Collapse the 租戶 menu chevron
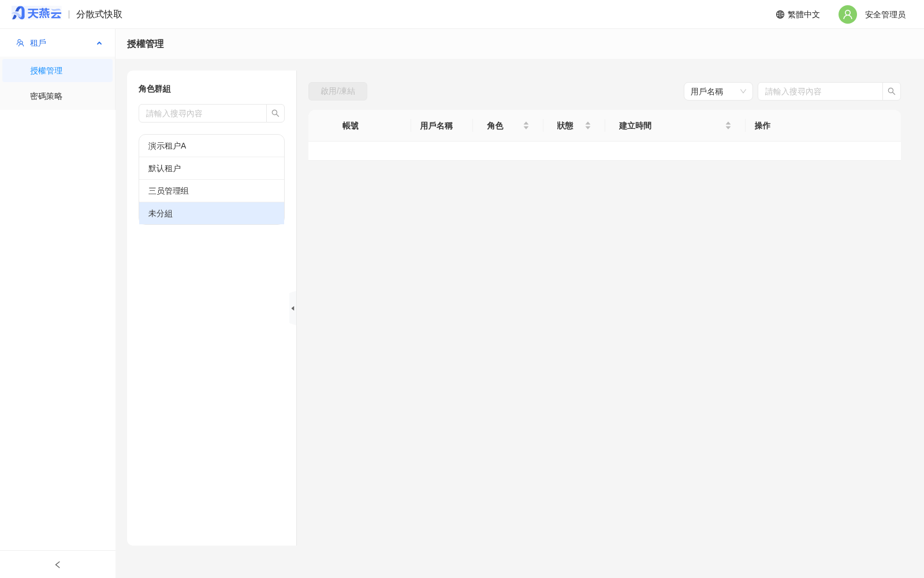 coord(99,43)
